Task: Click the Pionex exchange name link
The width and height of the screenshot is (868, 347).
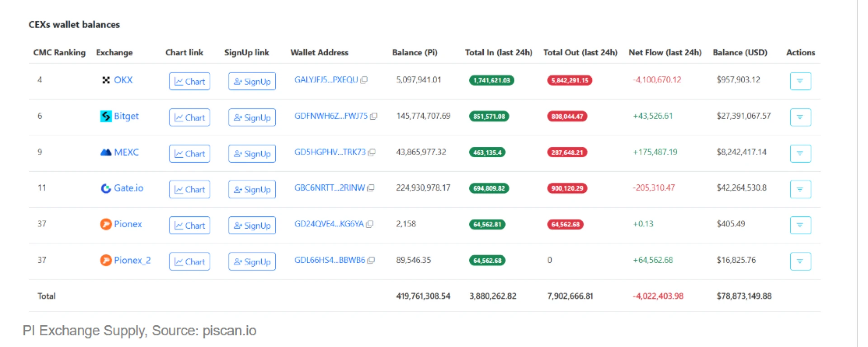Action: (127, 224)
